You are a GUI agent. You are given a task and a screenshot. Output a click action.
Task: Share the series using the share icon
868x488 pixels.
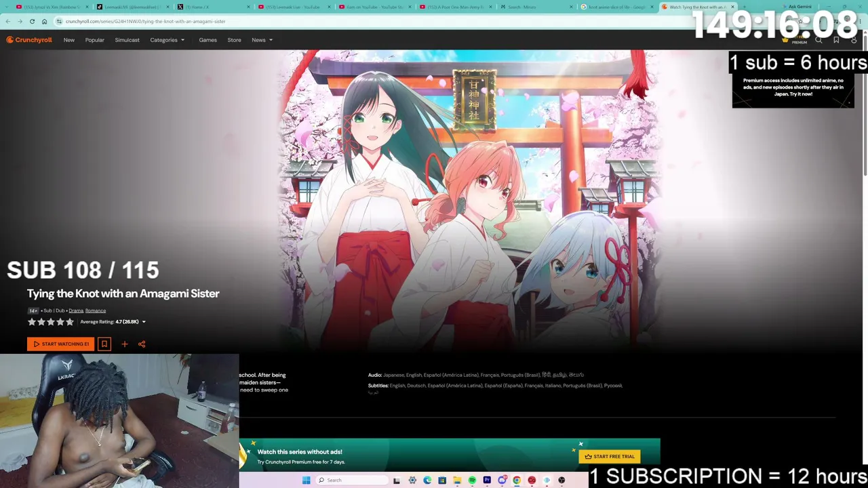pyautogui.click(x=142, y=344)
